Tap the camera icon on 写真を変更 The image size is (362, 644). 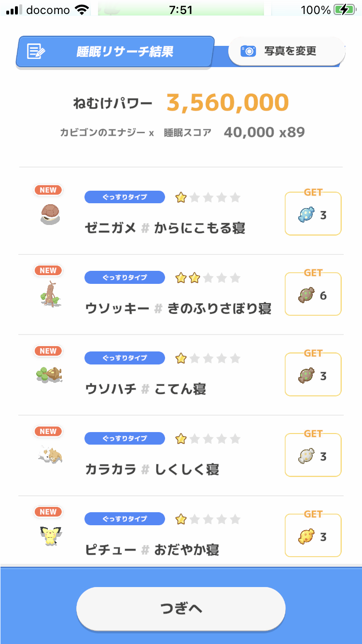click(248, 51)
